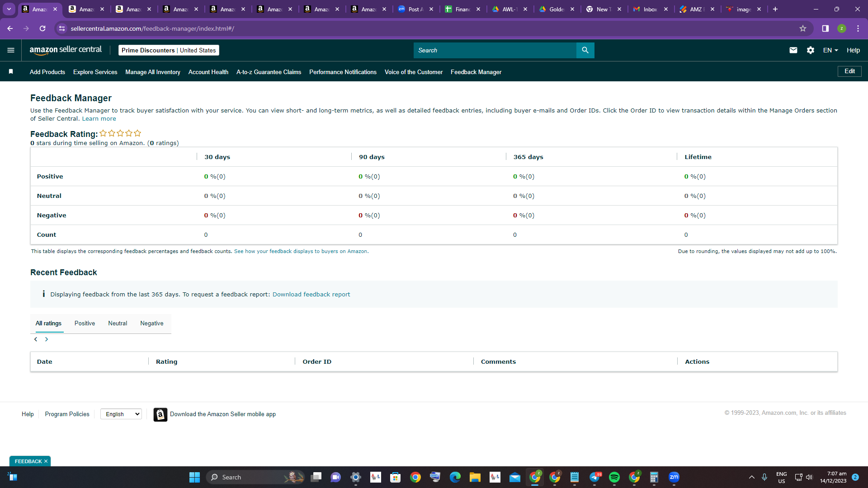This screenshot has height=488, width=868.
Task: Open the Learn more link
Action: click(x=99, y=119)
